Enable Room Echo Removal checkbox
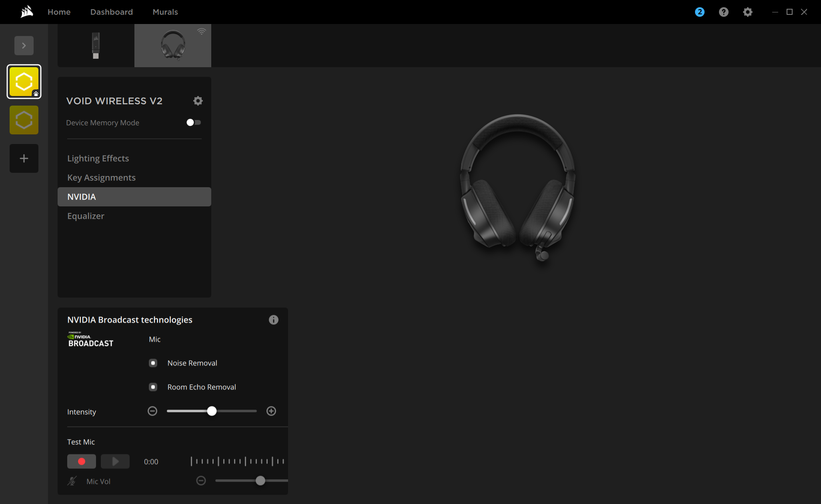Viewport: 821px width, 504px height. tap(153, 387)
